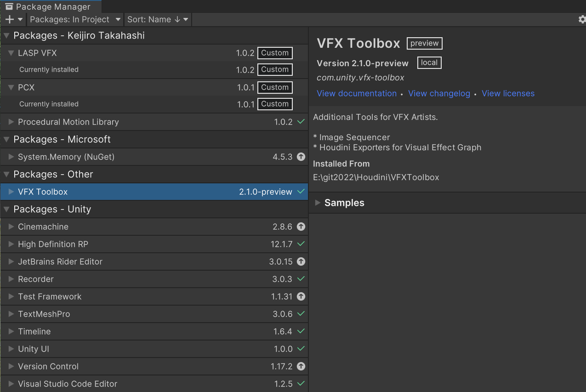Open the dropdown arrow next to the plus button
Screen dimensions: 586x392
click(20, 19)
